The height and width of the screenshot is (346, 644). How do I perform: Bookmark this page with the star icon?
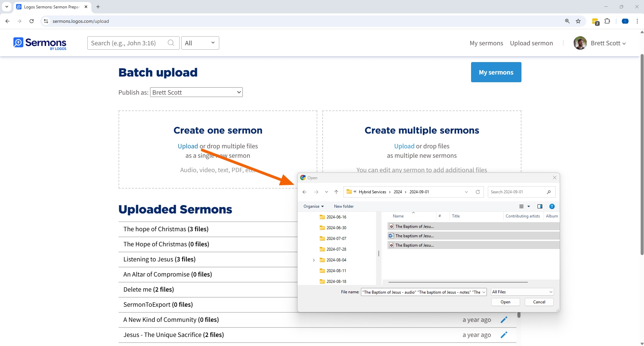(x=578, y=21)
